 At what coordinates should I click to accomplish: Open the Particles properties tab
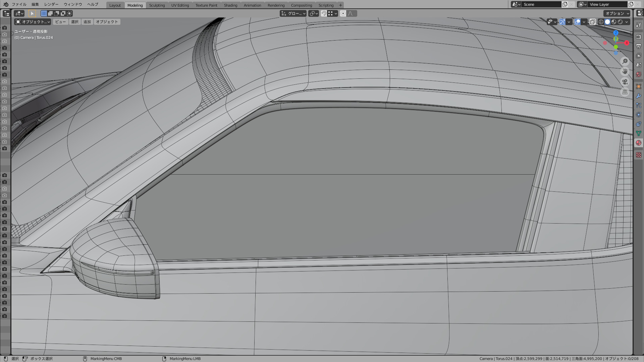point(639,105)
